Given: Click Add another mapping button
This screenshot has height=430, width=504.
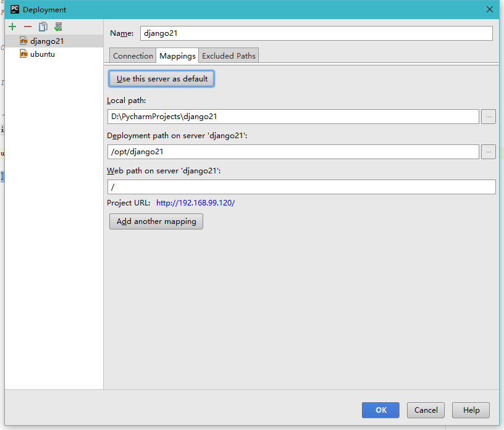Looking at the screenshot, I should pos(156,221).
